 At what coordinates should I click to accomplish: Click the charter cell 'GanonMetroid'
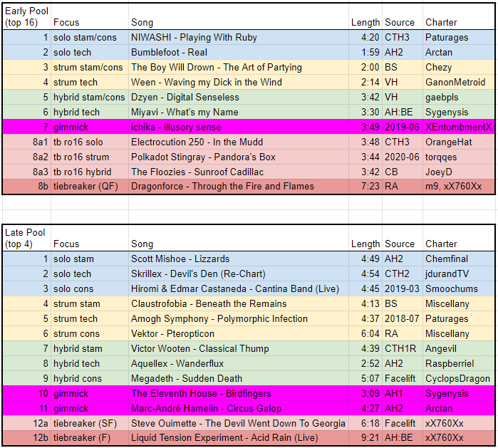(459, 82)
